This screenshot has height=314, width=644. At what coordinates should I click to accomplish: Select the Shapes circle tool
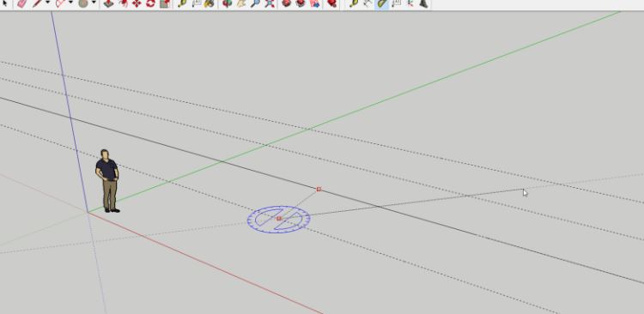(83, 4)
